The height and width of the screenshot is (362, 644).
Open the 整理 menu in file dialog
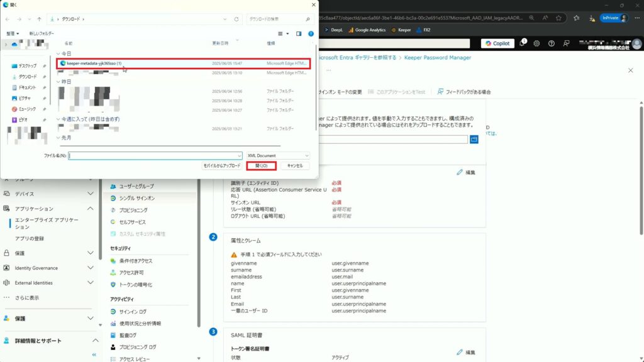pos(13,33)
